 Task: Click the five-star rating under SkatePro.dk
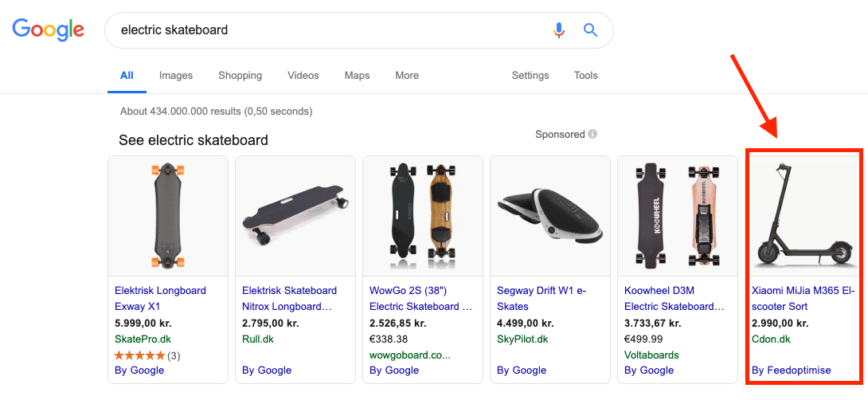(x=139, y=355)
